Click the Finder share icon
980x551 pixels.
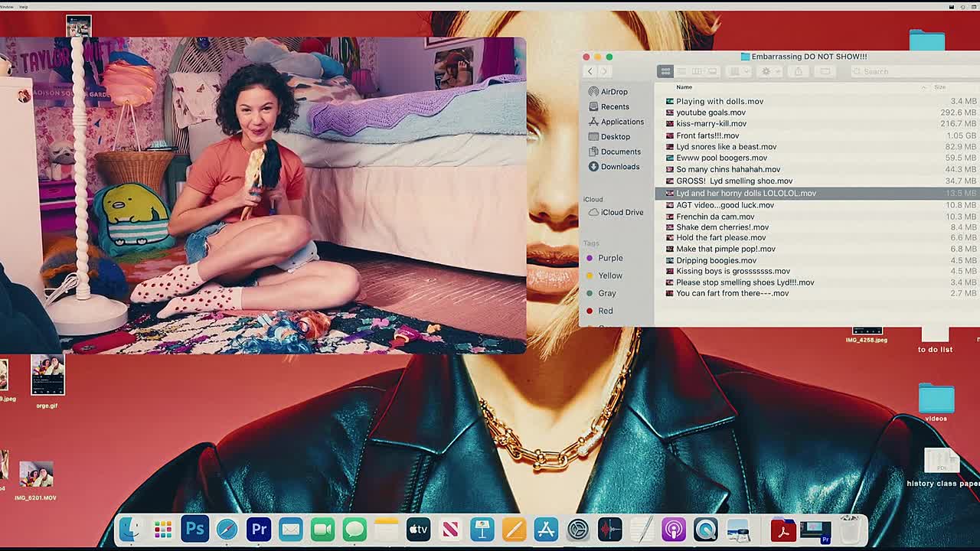(x=798, y=71)
